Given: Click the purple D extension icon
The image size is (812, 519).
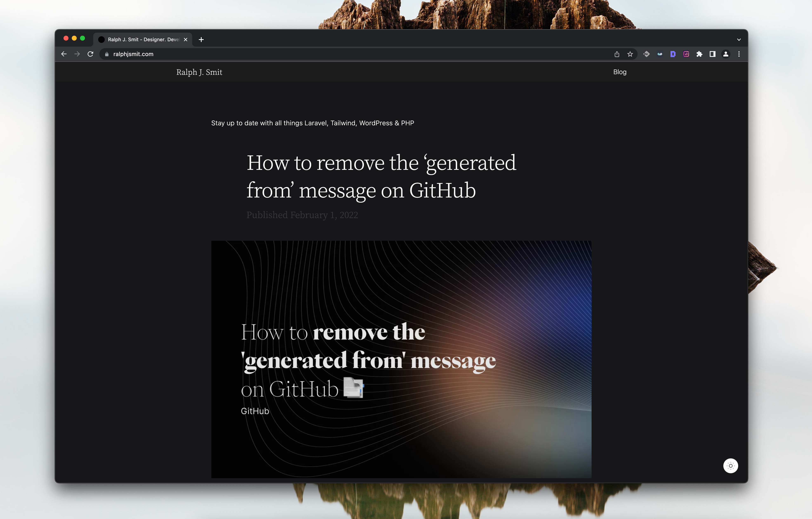Looking at the screenshot, I should pyautogui.click(x=673, y=54).
